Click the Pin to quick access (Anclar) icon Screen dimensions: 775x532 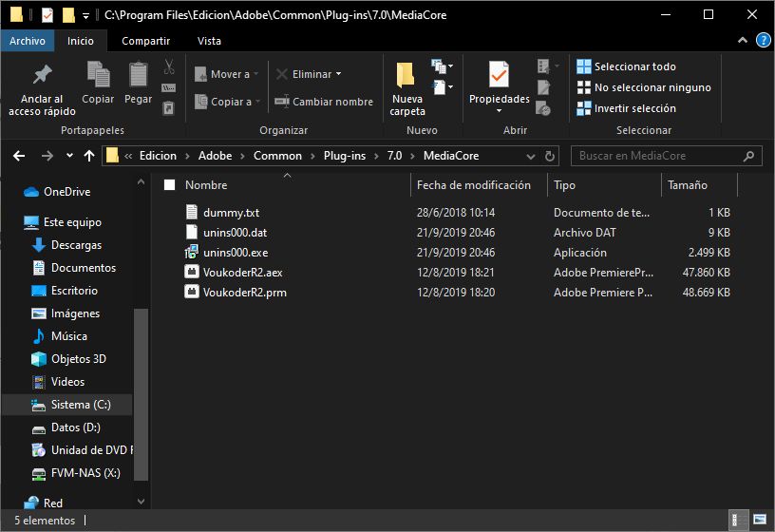click(x=42, y=75)
